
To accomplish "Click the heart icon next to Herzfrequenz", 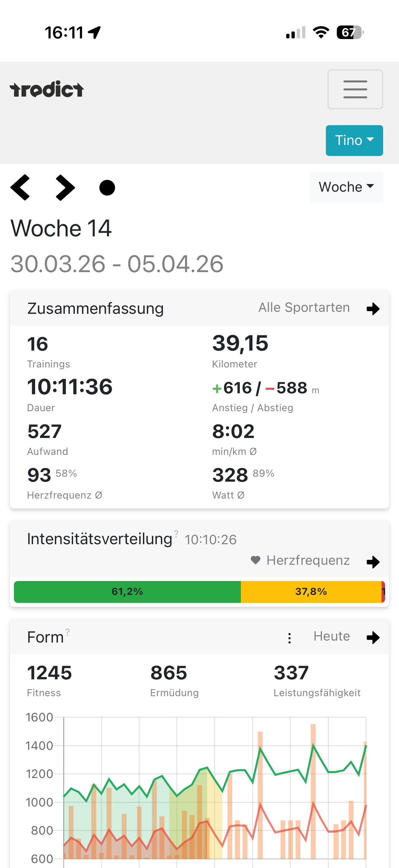I will pyautogui.click(x=255, y=560).
